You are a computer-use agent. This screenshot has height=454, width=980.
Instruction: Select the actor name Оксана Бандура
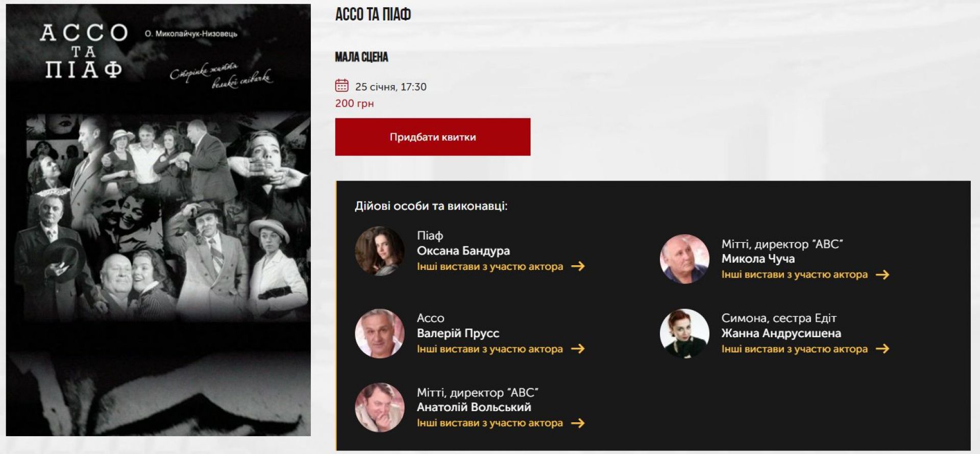(x=463, y=250)
